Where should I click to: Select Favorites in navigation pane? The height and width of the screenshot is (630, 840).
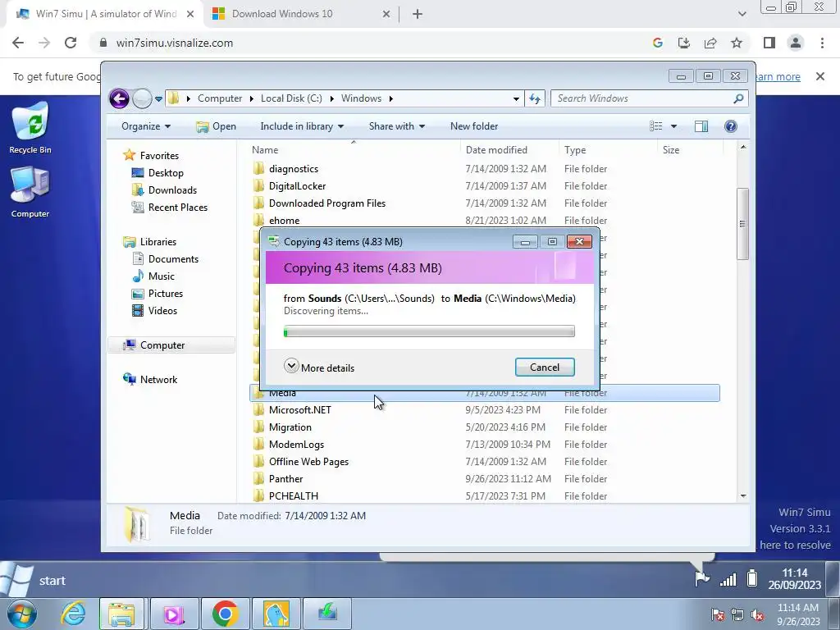(159, 156)
